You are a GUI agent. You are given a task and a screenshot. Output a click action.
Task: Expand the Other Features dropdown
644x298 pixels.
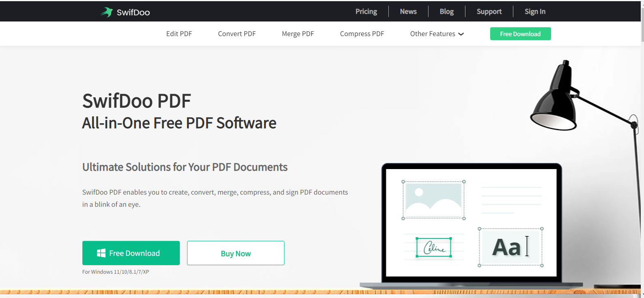tap(437, 34)
